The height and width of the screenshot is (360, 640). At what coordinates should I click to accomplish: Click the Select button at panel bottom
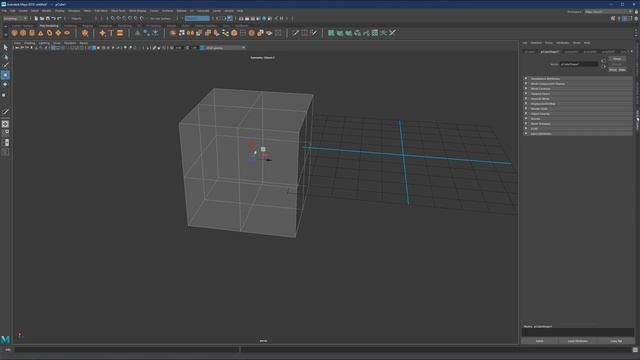pyautogui.click(x=540, y=341)
